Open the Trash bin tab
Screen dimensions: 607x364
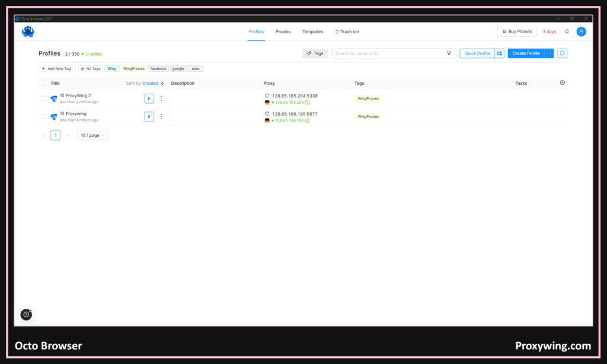[347, 32]
